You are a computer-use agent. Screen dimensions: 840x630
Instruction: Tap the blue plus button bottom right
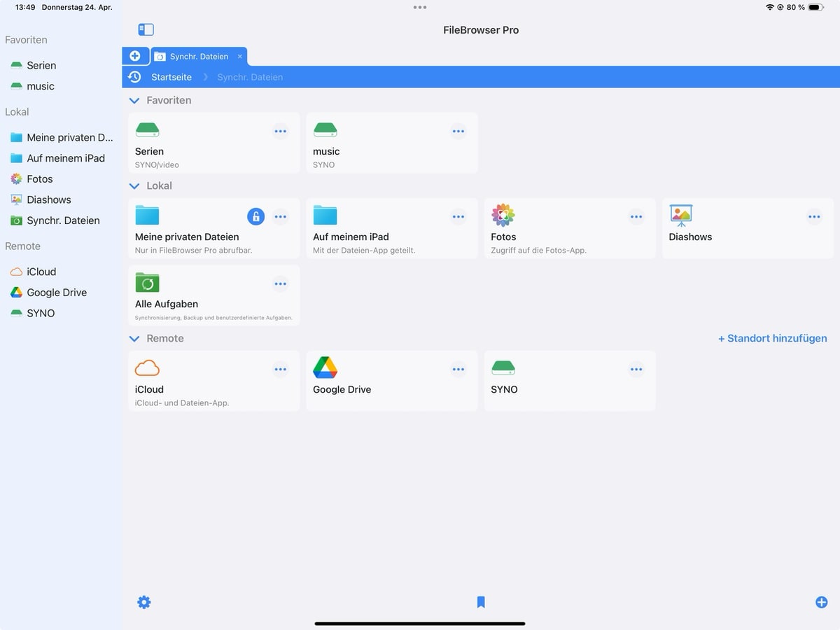821,602
